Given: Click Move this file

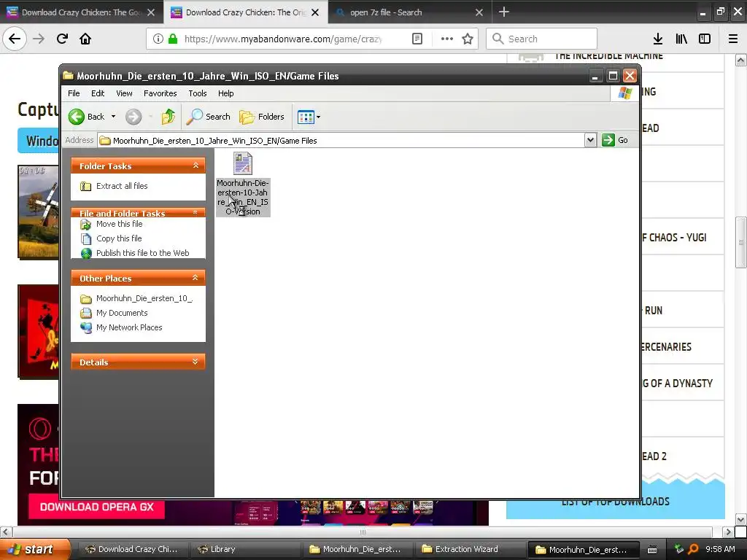Looking at the screenshot, I should 119,224.
